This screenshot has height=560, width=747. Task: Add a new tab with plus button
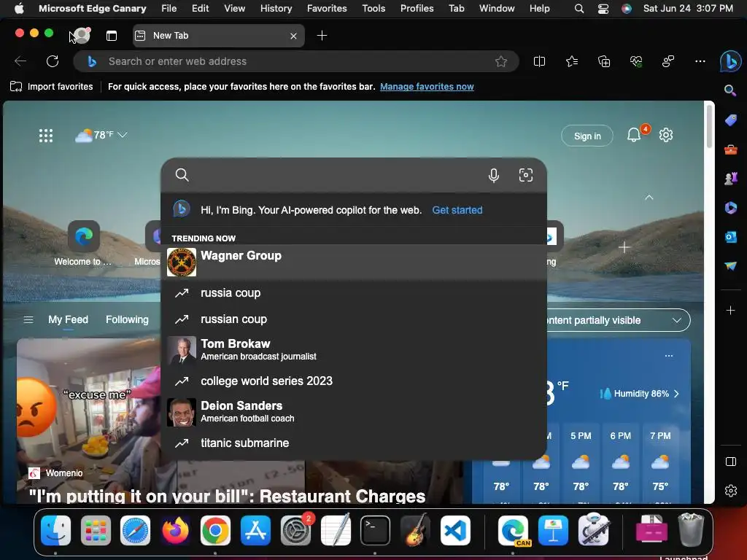tap(322, 36)
